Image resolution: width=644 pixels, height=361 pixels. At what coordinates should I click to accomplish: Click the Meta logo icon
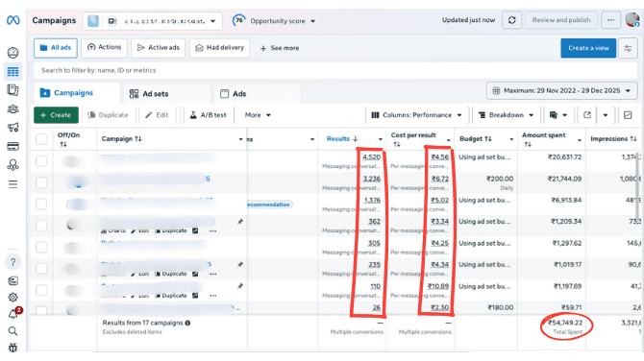[x=13, y=20]
